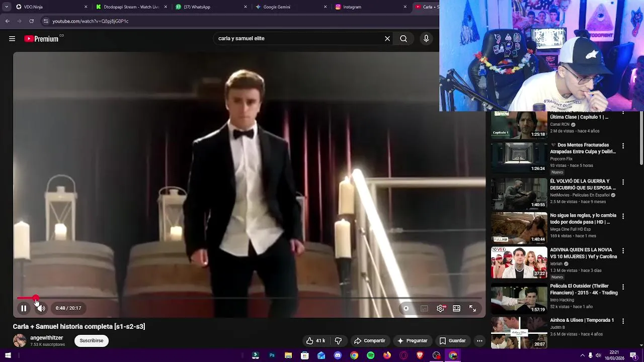
Task: Dislike the video
Action: [338, 341]
